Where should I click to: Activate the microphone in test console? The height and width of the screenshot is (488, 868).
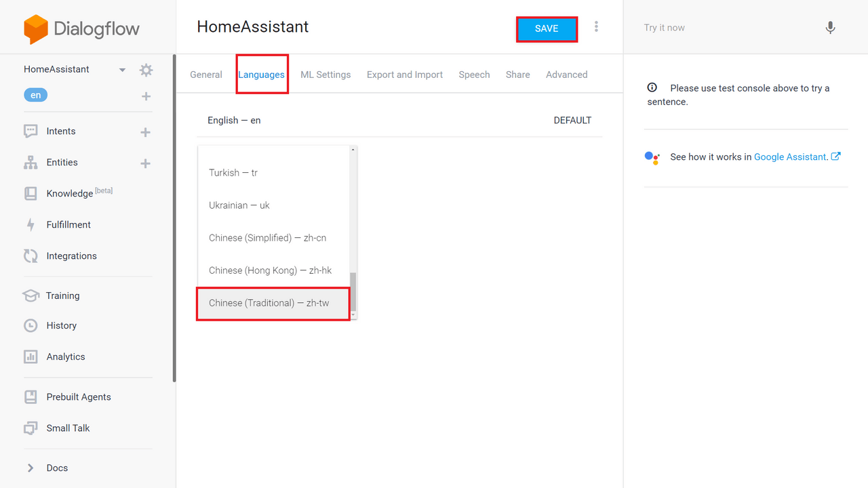(x=830, y=28)
